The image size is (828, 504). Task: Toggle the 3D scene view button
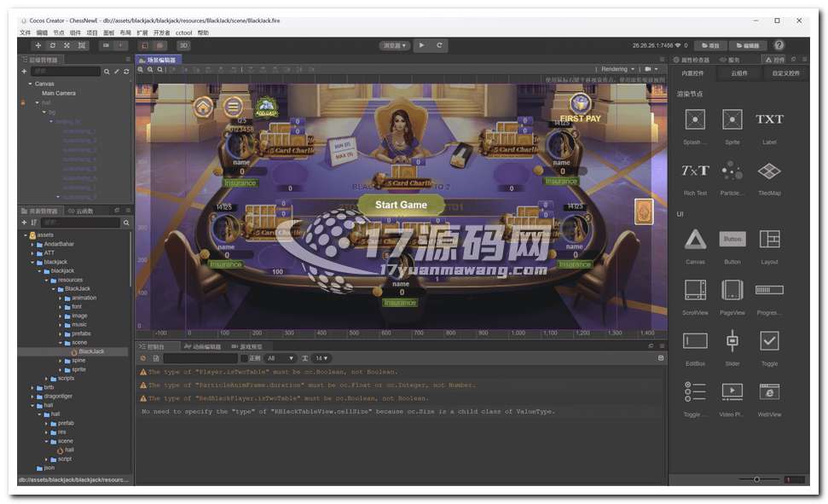(x=184, y=45)
